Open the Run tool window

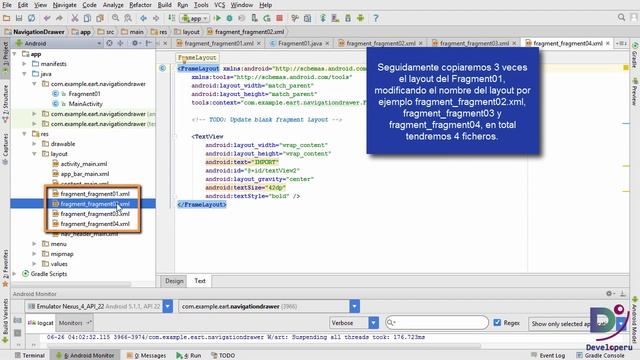[189, 356]
